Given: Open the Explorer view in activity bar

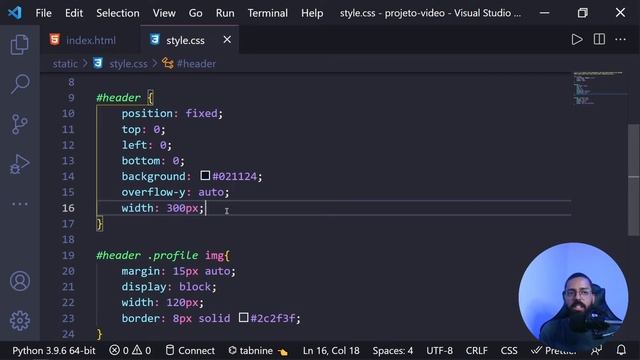Looking at the screenshot, I should [20, 44].
